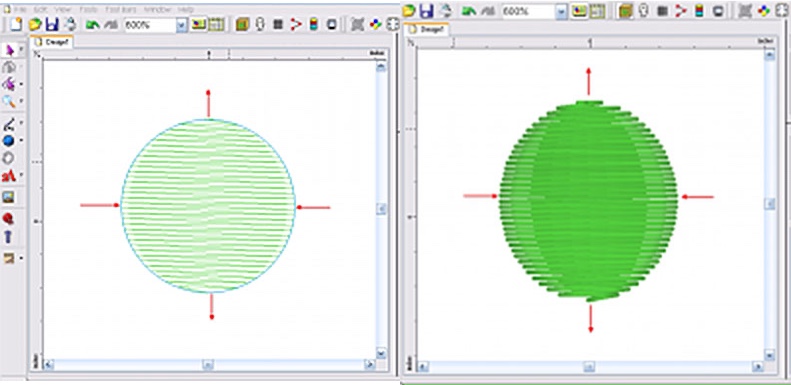Expand the selection tool flyout arrow
791x385 pixels.
pyautogui.click(x=21, y=50)
